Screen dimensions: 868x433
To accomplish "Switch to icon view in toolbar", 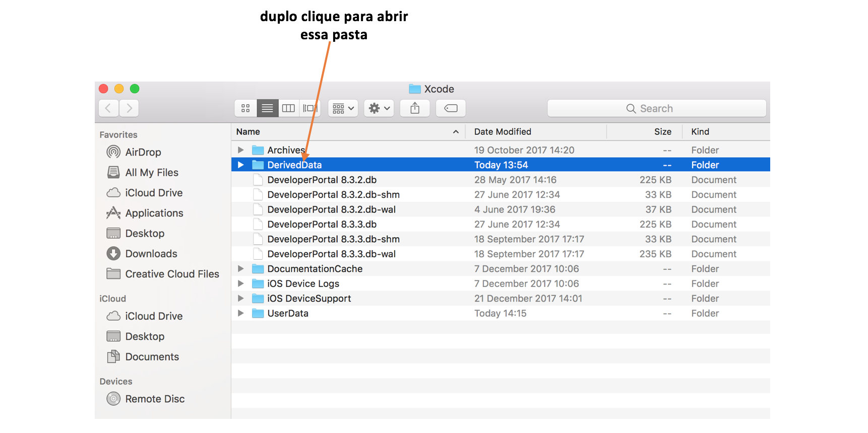I will [x=245, y=108].
